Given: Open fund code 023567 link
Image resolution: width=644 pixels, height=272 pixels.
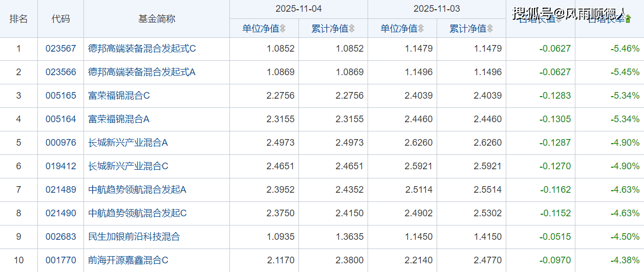Looking at the screenshot, I should point(60,49).
